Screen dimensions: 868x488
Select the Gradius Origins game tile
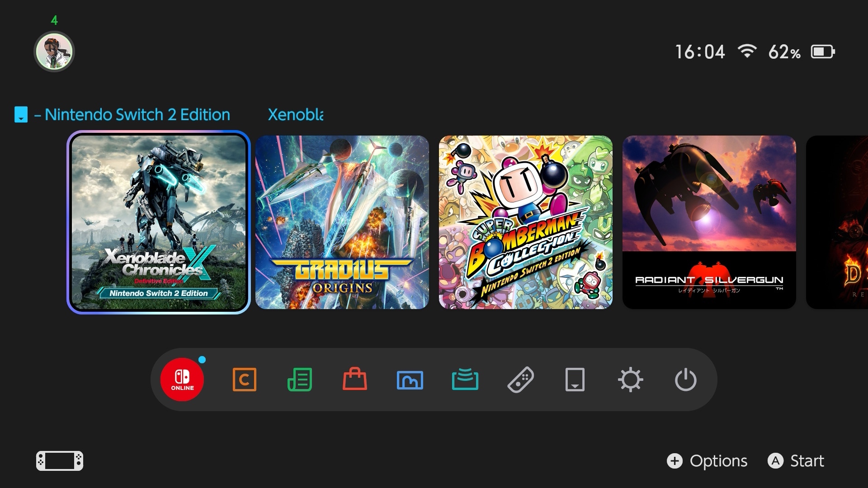click(342, 222)
